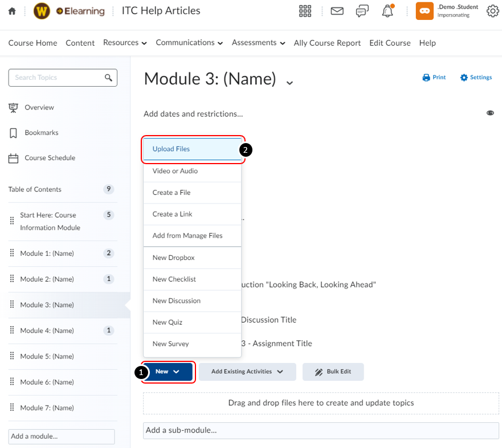The width and height of the screenshot is (502, 448).
Task: Open the subscription alerts chat icon
Action: (x=362, y=11)
